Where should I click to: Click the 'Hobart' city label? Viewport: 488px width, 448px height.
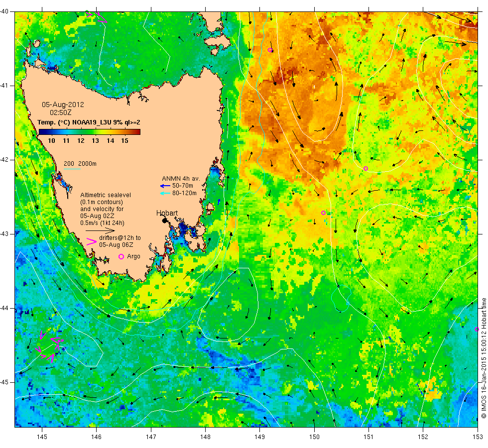[x=167, y=213]
